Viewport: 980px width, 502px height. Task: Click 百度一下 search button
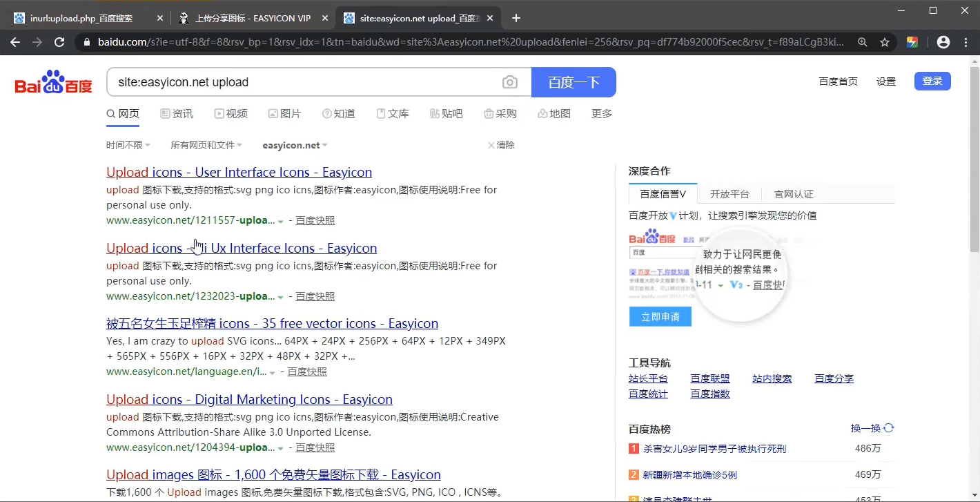pos(574,82)
